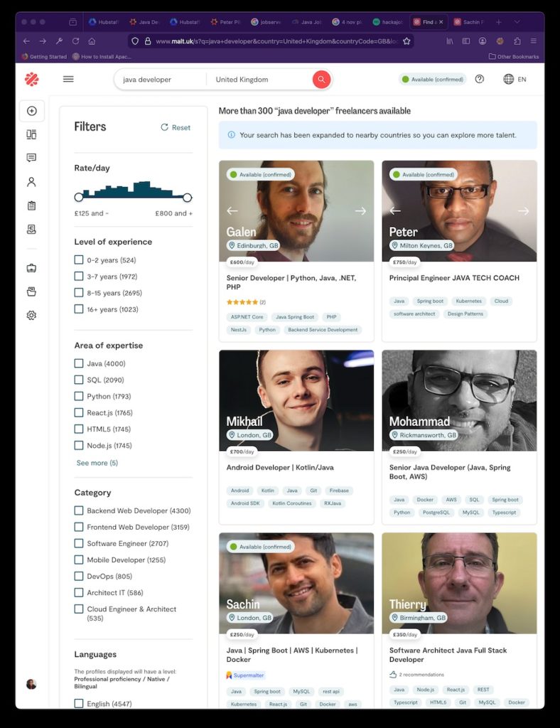
Task: Check the 8-15 years experience checkbox
Action: click(79, 293)
